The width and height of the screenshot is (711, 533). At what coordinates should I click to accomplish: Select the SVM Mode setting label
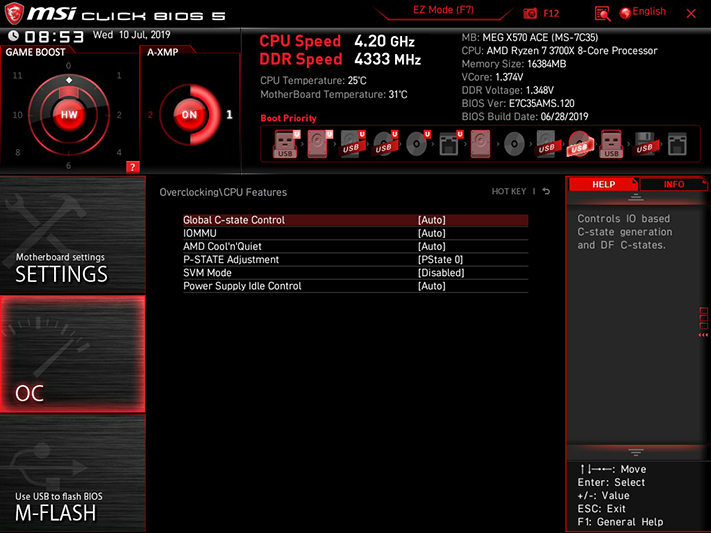click(x=207, y=273)
